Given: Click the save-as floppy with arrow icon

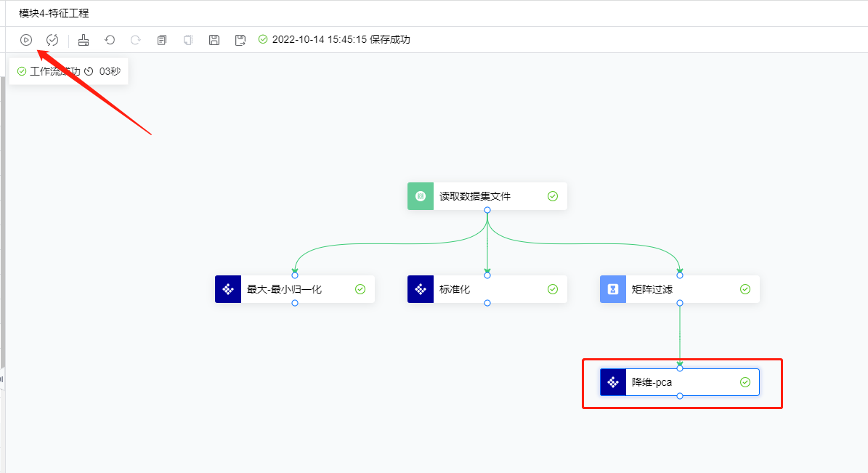Looking at the screenshot, I should pos(240,40).
